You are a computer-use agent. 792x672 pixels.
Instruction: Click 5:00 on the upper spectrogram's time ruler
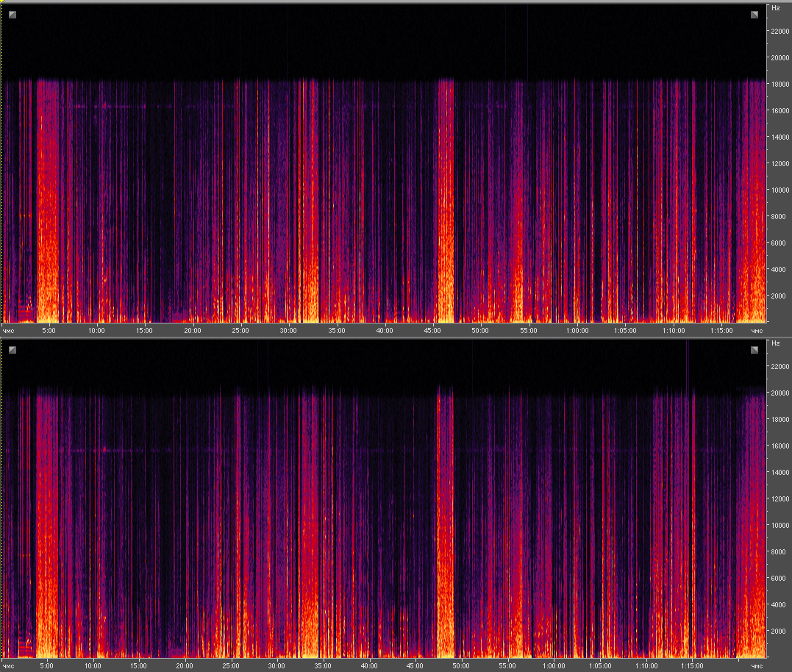pyautogui.click(x=49, y=331)
